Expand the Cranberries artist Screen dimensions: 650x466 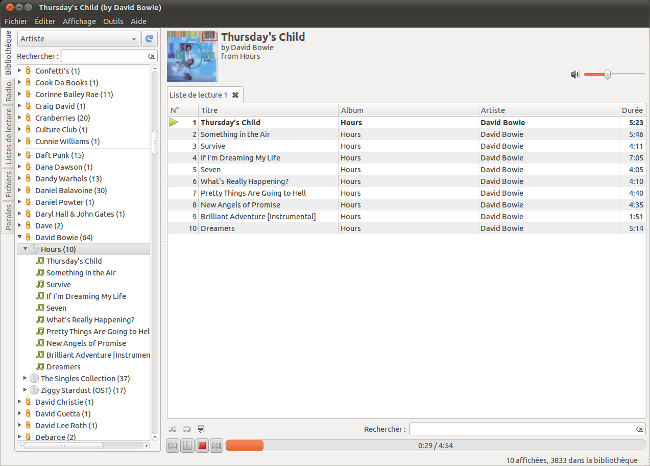point(19,117)
